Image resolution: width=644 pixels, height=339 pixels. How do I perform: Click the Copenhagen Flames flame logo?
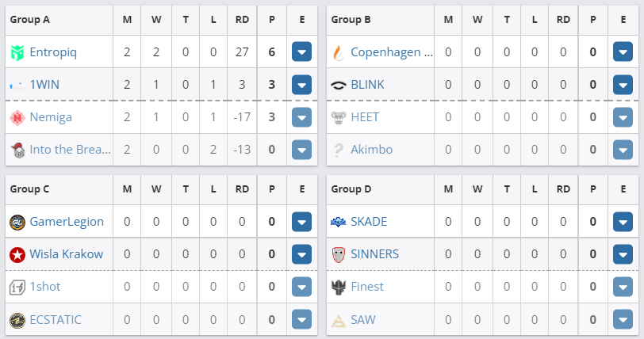(339, 53)
